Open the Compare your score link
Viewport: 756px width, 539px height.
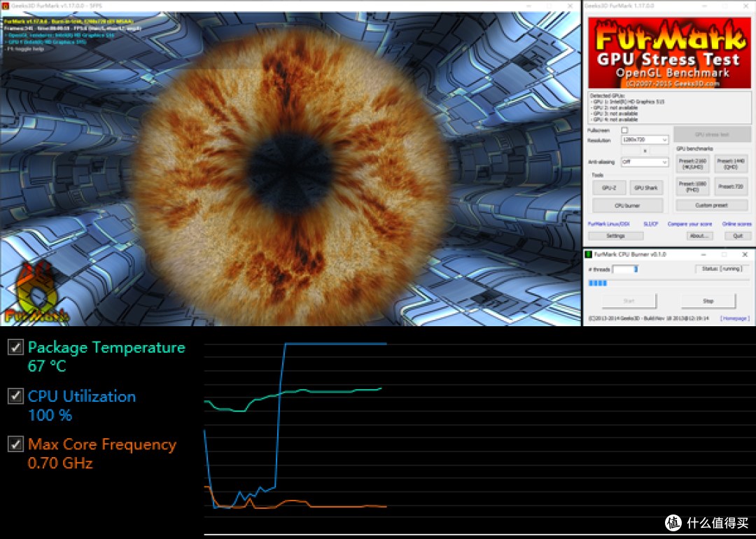tap(689, 224)
